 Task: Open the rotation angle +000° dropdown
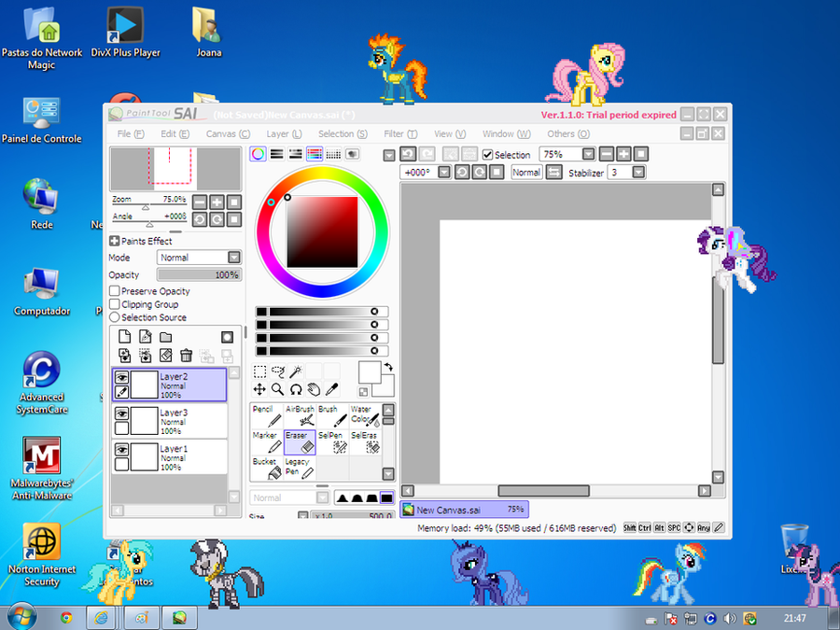pyautogui.click(x=444, y=173)
